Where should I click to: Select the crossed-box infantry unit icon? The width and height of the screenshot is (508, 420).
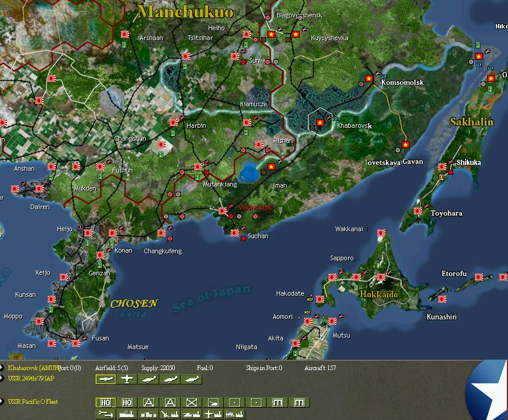coord(191,403)
